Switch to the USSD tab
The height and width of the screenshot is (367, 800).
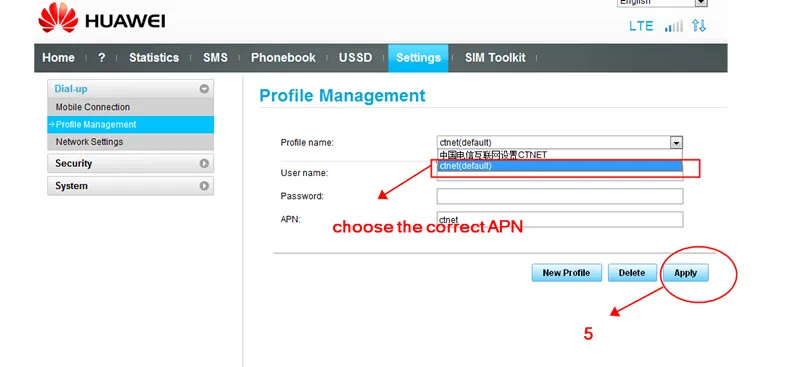tap(356, 58)
